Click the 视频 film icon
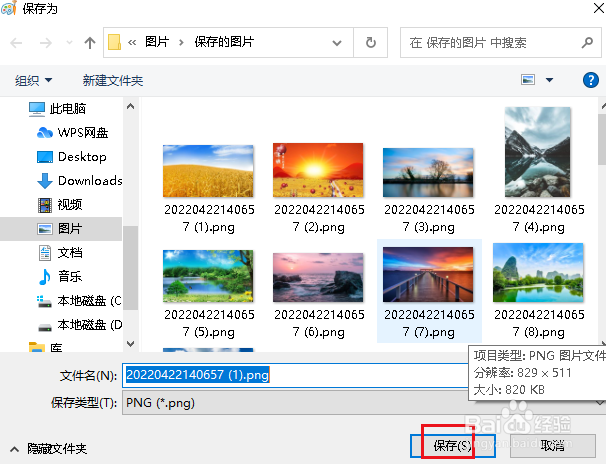Screen dimensions: 606x464 tap(45, 205)
